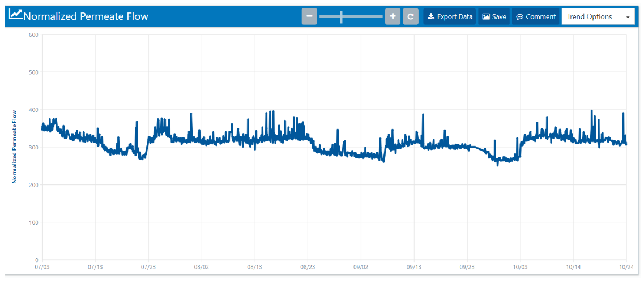Click the 300 value on the y-axis

(33, 147)
